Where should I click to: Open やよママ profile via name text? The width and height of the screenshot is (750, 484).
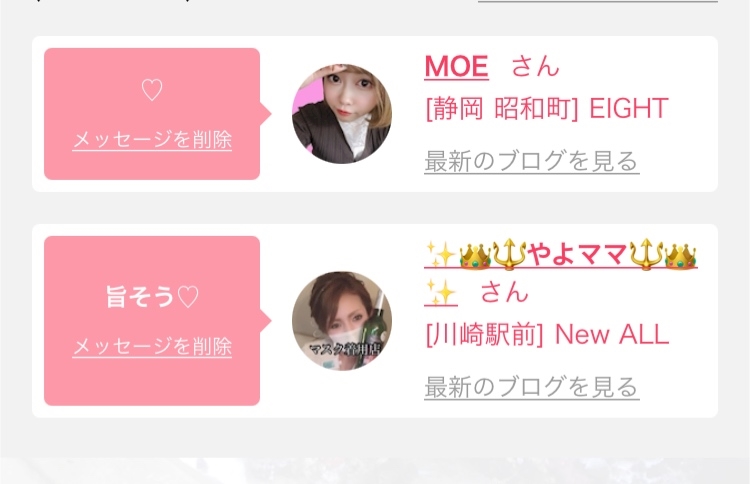[x=577, y=254]
